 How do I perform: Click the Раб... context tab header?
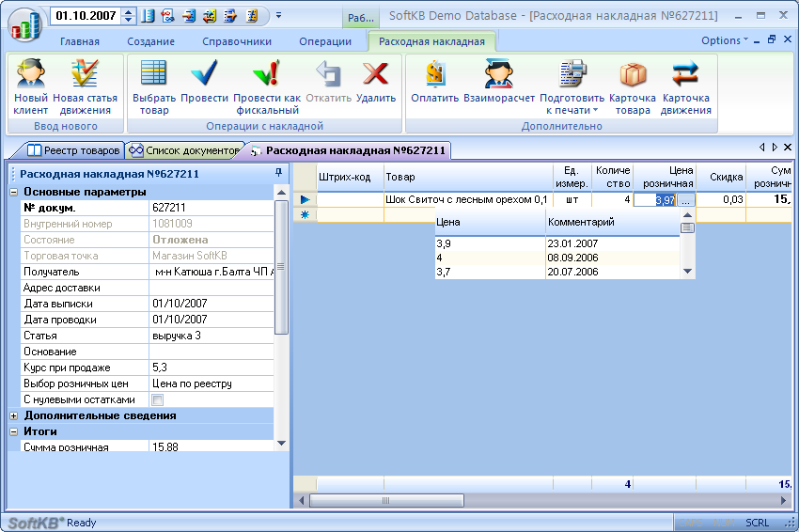[x=361, y=18]
